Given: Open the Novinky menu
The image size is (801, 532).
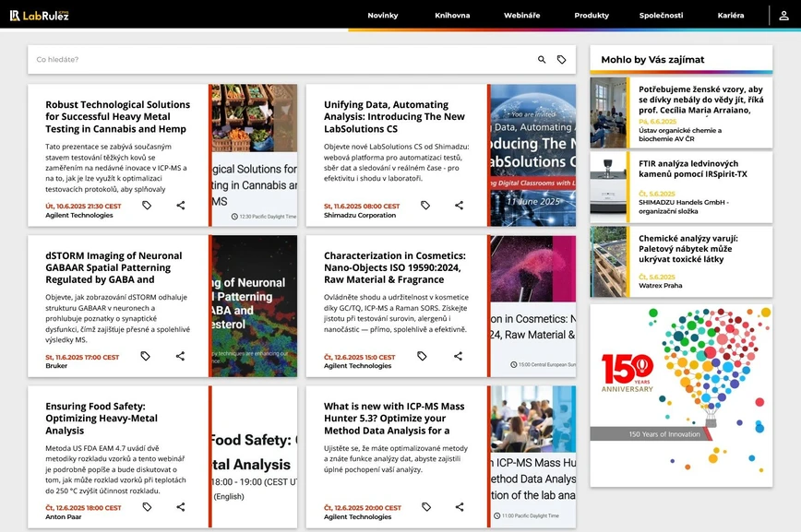Looking at the screenshot, I should (x=383, y=16).
